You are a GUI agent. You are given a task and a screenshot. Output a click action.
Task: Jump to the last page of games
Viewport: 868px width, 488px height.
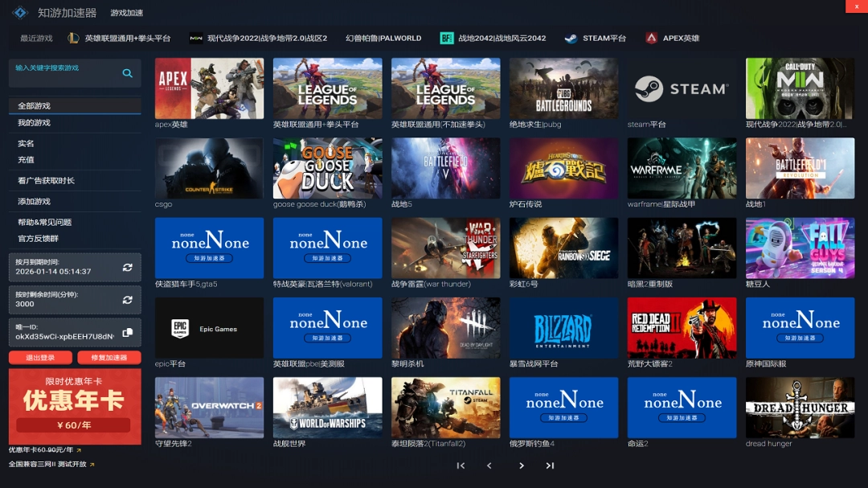(x=550, y=465)
